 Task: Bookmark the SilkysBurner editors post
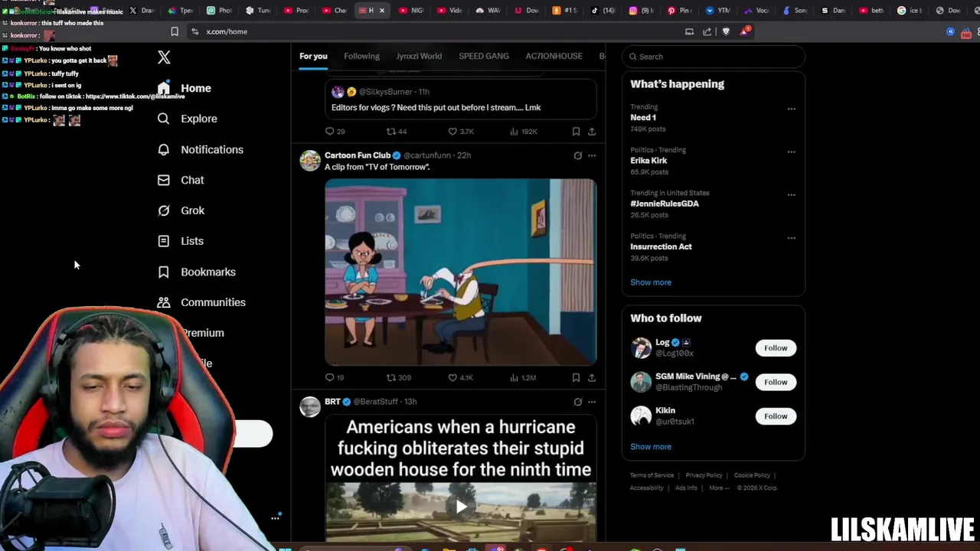click(x=576, y=132)
